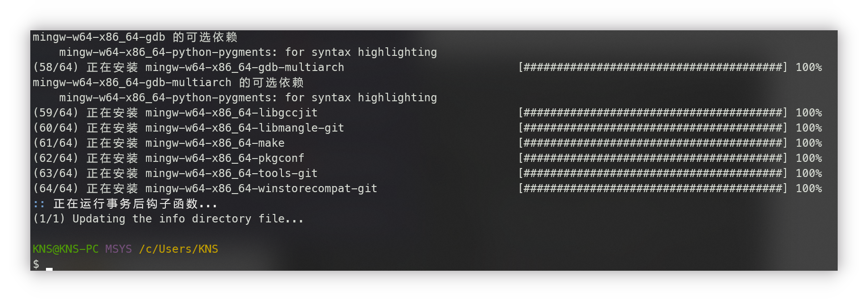Click the (58/64) install counter
The width and height of the screenshot is (868, 301).
coord(55,67)
